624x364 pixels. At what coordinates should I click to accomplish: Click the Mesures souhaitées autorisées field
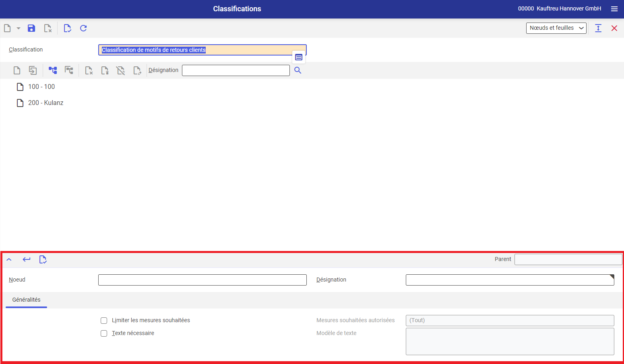(510, 321)
